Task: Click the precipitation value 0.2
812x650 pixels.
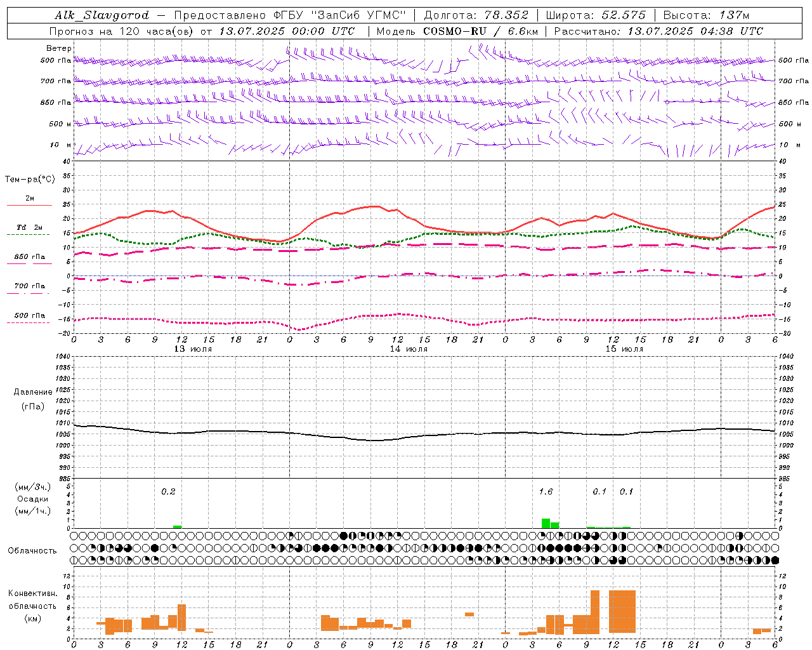Action: pyautogui.click(x=168, y=492)
